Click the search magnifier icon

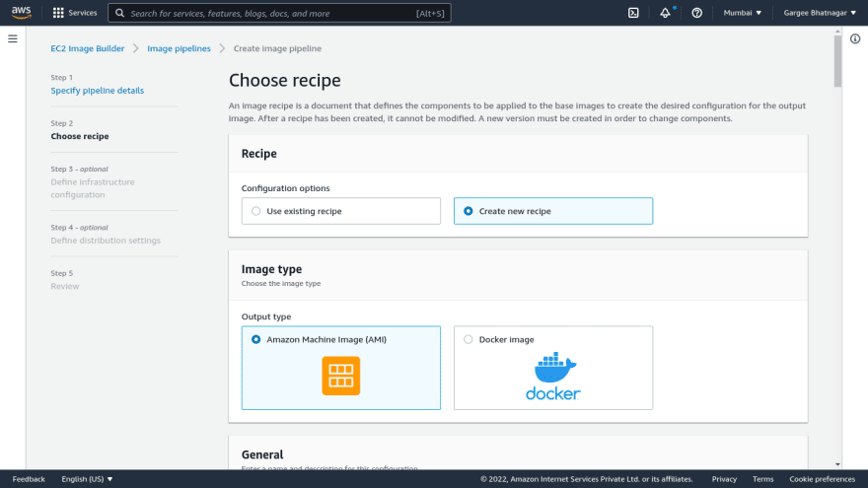[x=119, y=13]
